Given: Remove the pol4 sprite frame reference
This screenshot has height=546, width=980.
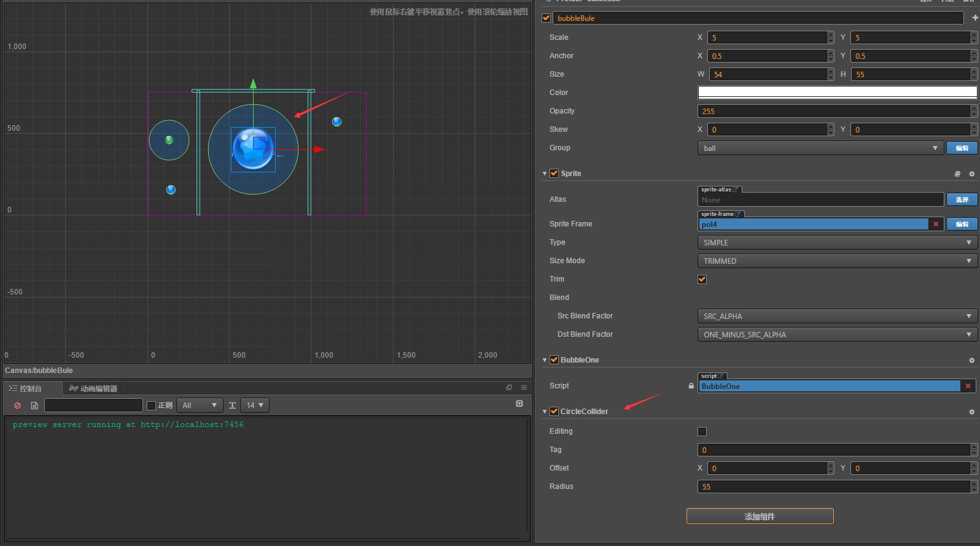Looking at the screenshot, I should click(x=936, y=225).
